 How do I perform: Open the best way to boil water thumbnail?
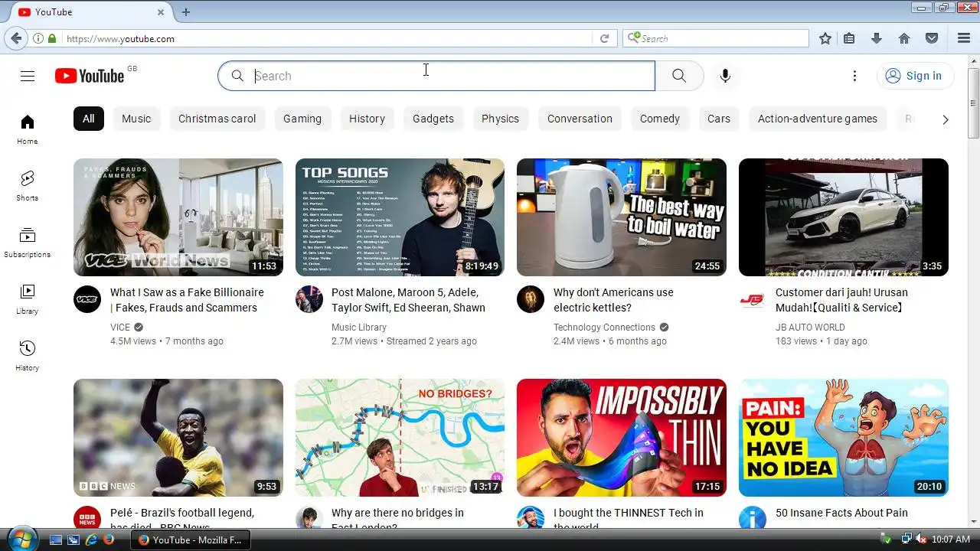pos(622,217)
